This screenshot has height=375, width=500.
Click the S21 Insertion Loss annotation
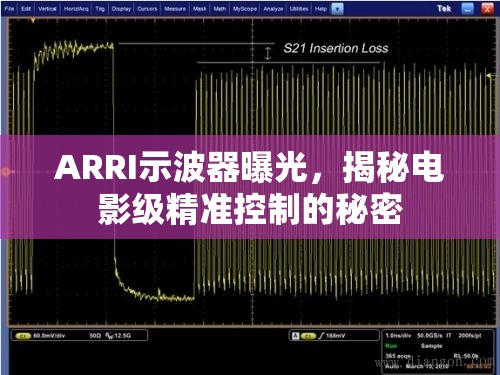click(x=336, y=48)
